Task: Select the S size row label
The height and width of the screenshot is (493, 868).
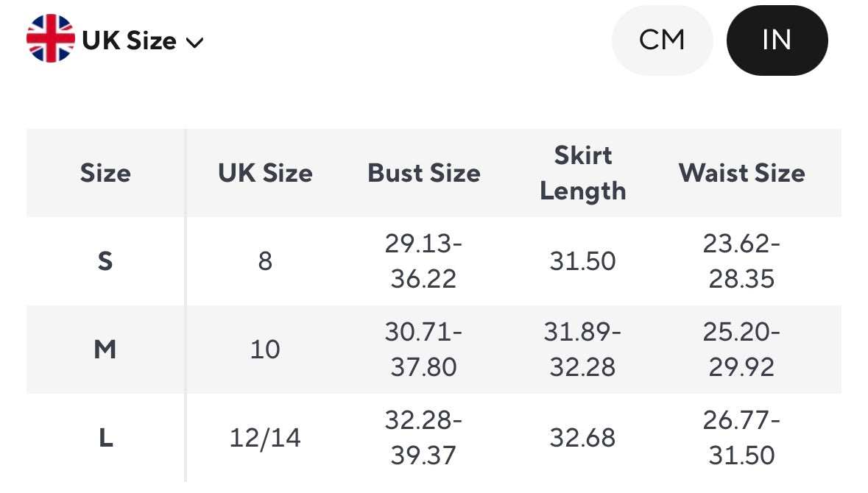Action: (x=105, y=261)
